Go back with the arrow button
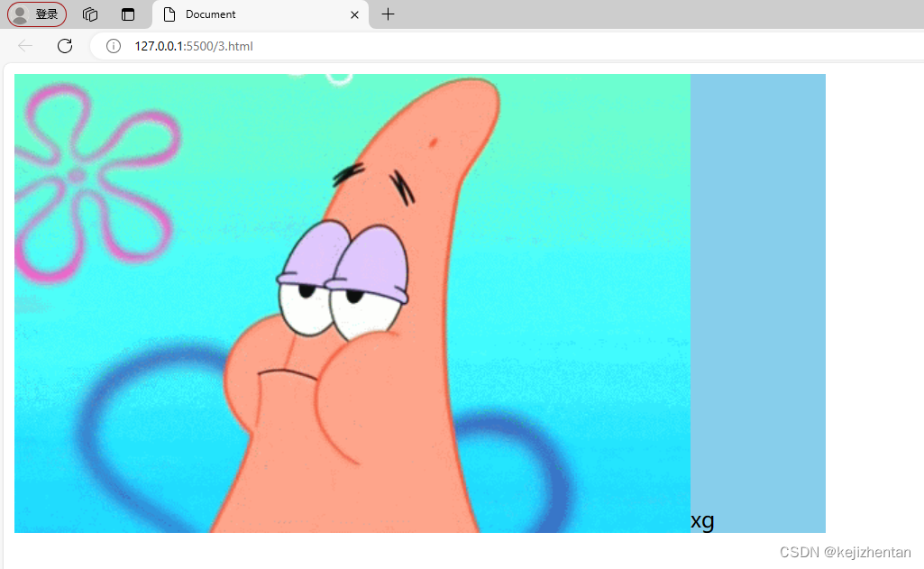This screenshot has height=569, width=924. pos(24,46)
